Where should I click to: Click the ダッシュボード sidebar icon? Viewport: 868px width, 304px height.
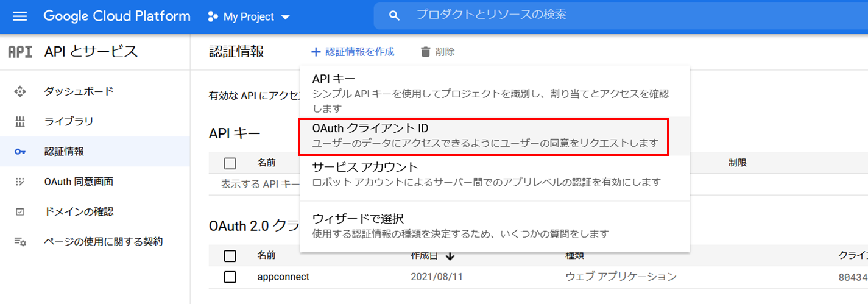click(x=20, y=91)
